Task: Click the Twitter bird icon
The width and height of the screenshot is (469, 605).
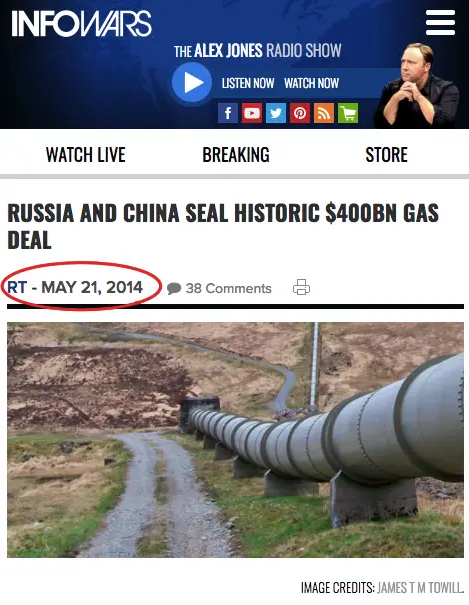Action: click(276, 113)
